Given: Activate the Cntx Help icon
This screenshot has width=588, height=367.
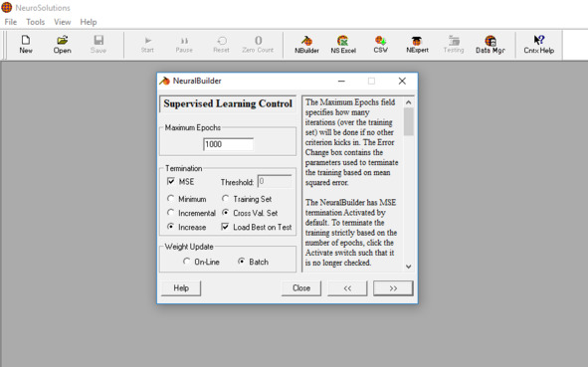Looking at the screenshot, I should pyautogui.click(x=539, y=45).
